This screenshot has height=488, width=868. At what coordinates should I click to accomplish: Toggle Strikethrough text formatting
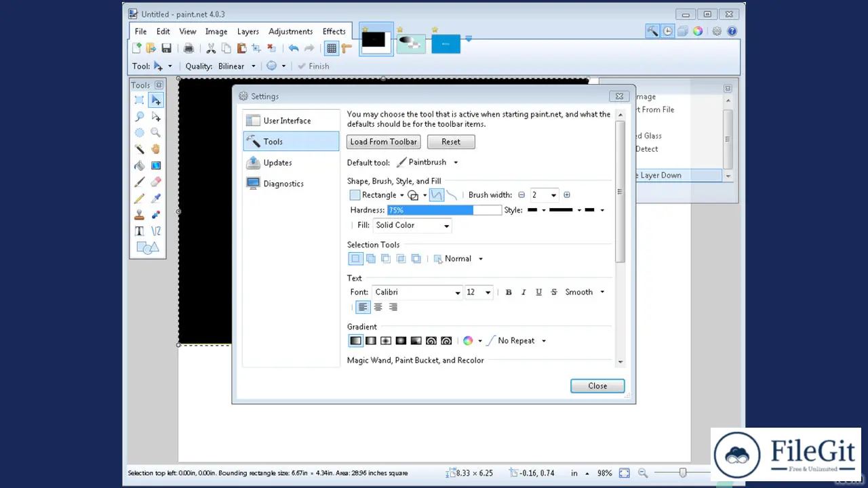(554, 292)
